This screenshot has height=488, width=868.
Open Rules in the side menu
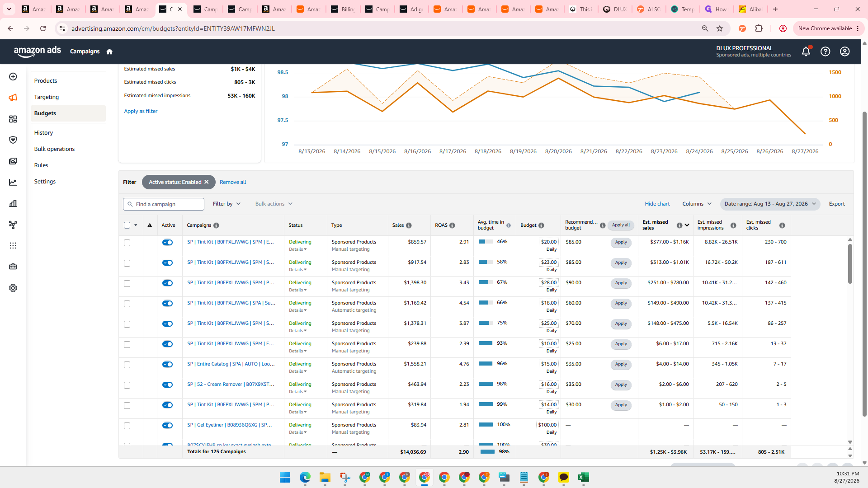click(x=41, y=165)
